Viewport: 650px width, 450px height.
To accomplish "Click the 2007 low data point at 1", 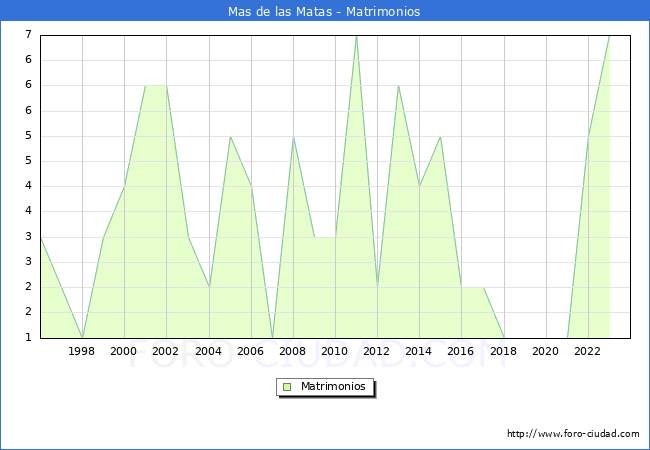I will click(272, 338).
